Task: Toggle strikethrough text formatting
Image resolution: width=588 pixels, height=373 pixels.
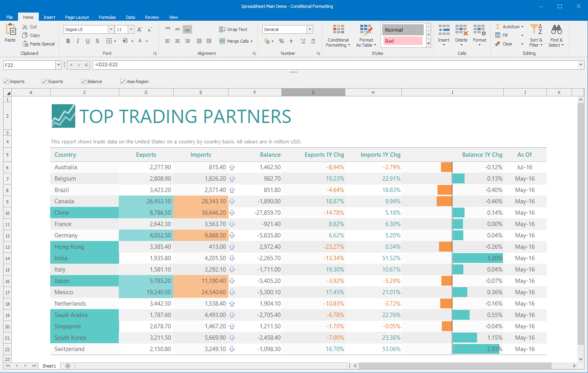Action: [97, 41]
